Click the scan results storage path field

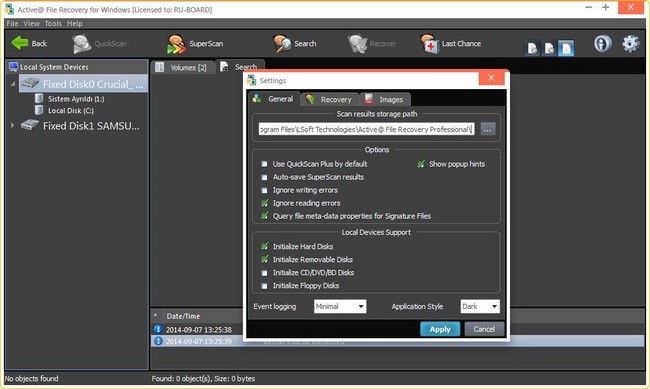point(366,129)
